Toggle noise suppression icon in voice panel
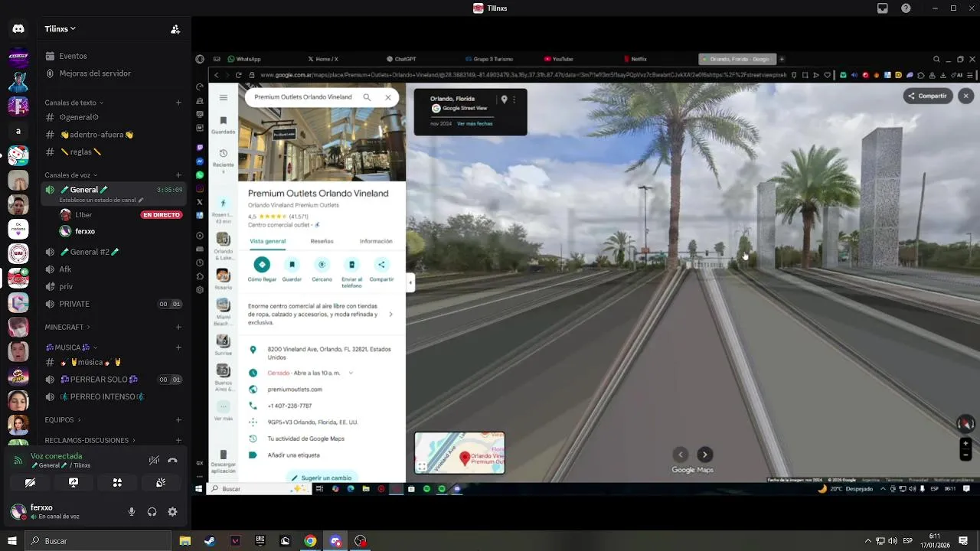 tap(154, 460)
